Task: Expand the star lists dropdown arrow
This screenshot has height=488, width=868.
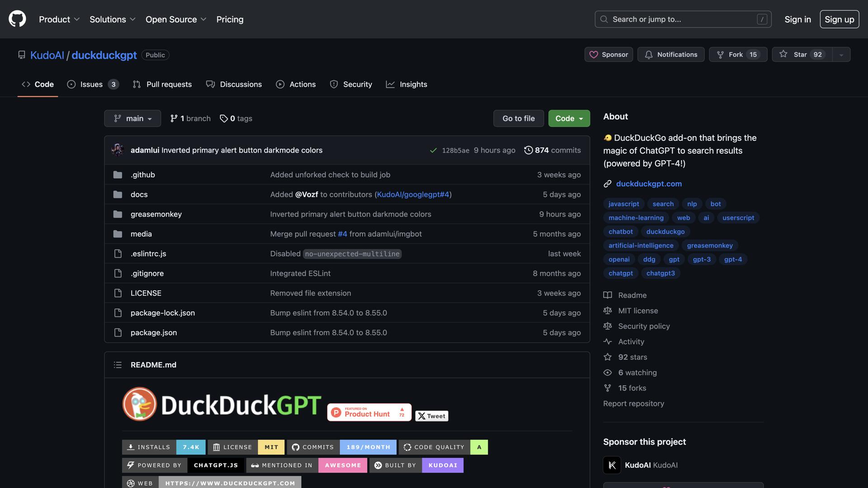Action: pos(841,55)
